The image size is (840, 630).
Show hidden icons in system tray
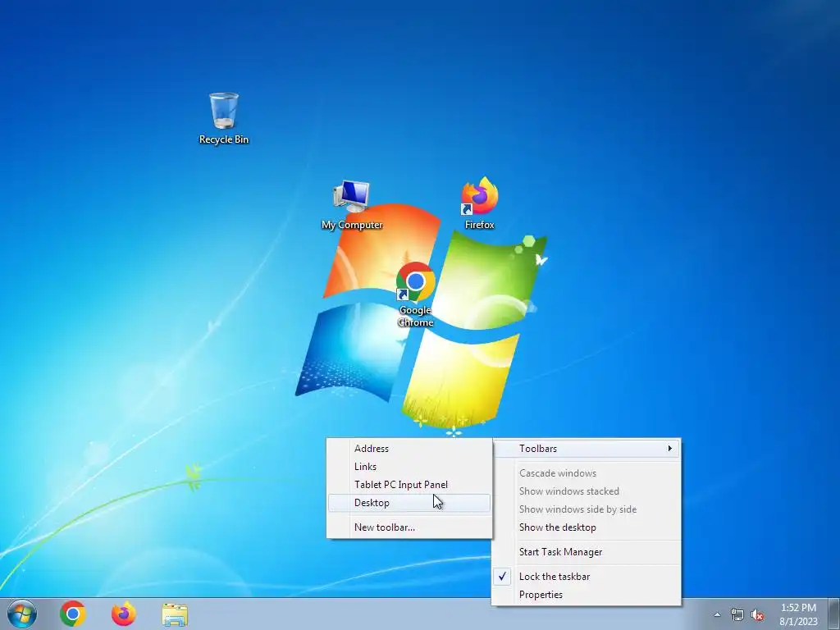pyautogui.click(x=717, y=614)
